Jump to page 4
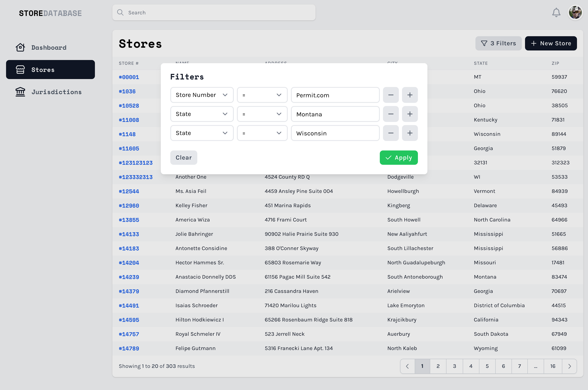Viewport: 588px width, 390px height. click(471, 366)
